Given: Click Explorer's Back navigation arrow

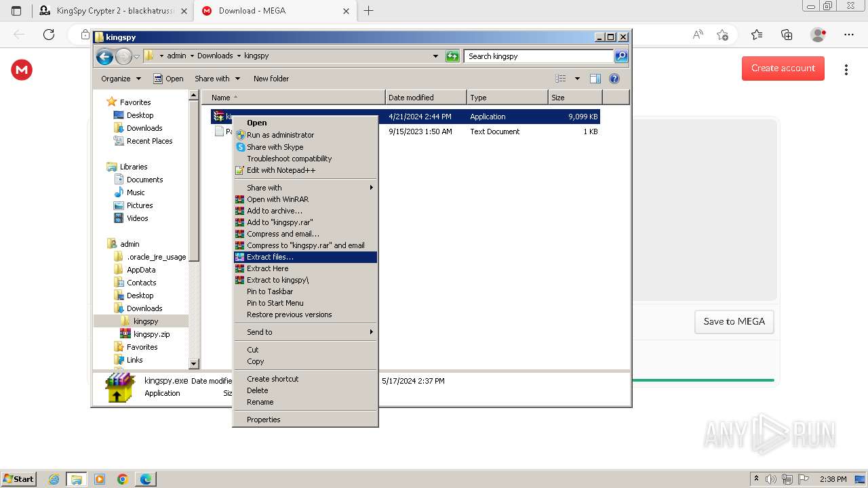Looking at the screenshot, I should [x=104, y=56].
